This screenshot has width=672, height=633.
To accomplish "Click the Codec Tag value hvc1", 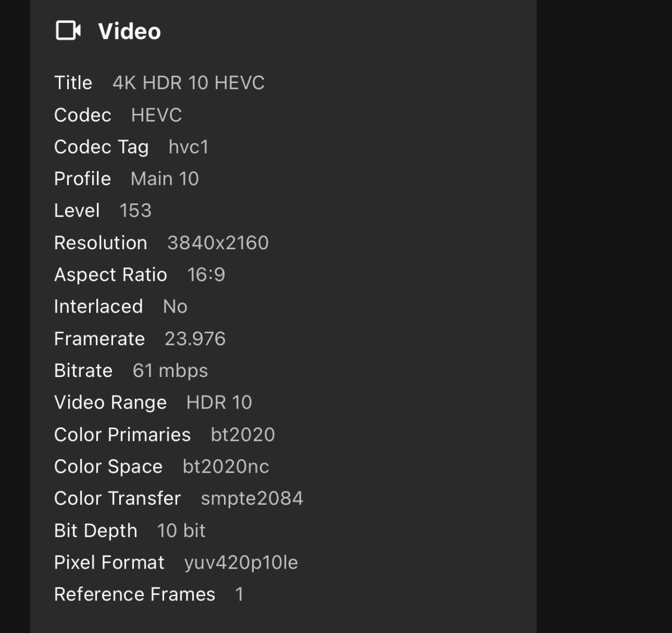I will 188,147.
